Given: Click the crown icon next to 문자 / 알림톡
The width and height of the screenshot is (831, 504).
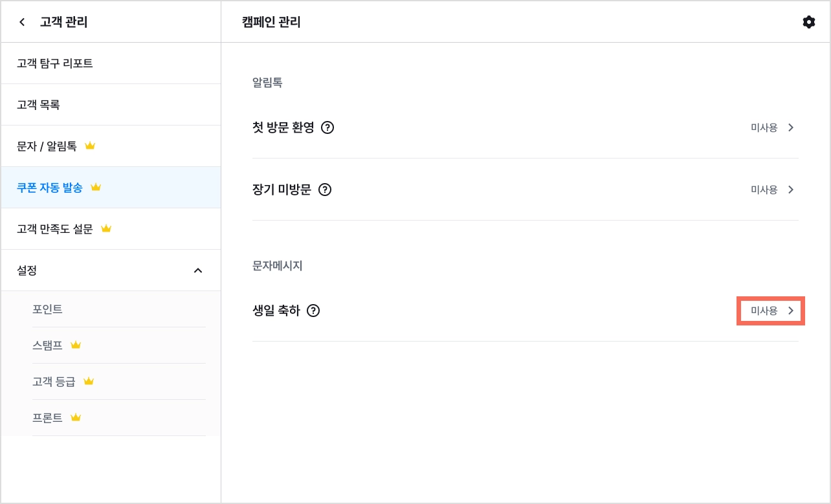Looking at the screenshot, I should [90, 146].
